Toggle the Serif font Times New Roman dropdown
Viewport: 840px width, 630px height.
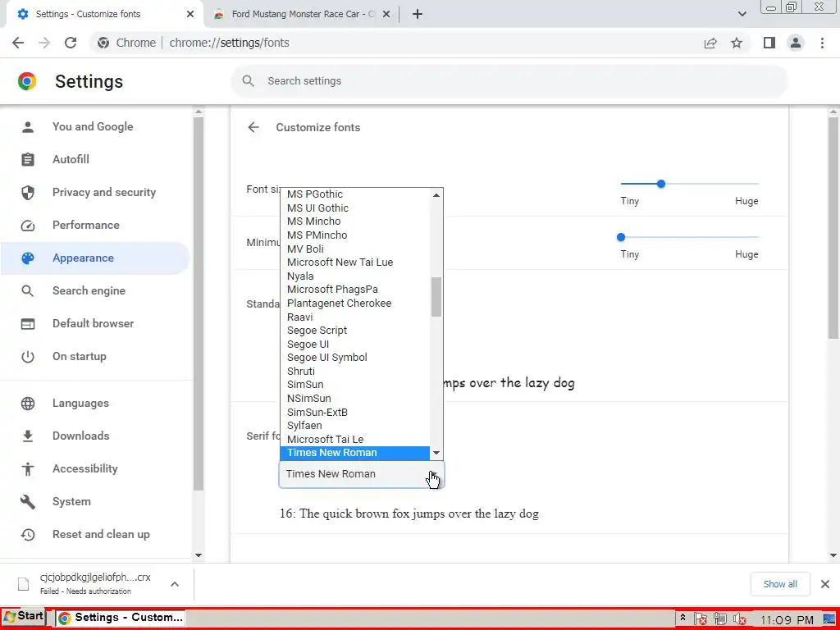tap(362, 475)
